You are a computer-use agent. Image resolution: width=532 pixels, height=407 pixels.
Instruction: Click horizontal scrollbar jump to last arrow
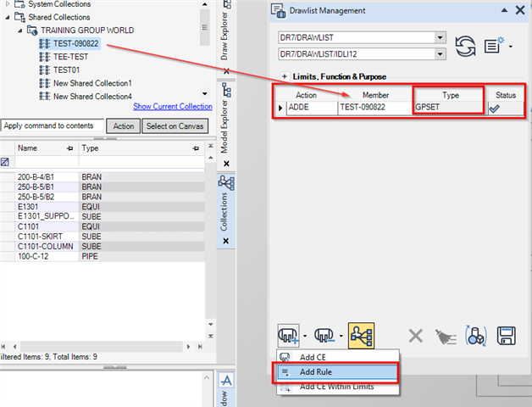[x=200, y=347]
